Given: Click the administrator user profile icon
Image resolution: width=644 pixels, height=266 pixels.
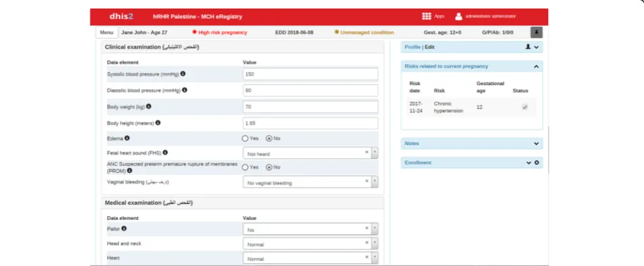Looking at the screenshot, I should coord(459,16).
